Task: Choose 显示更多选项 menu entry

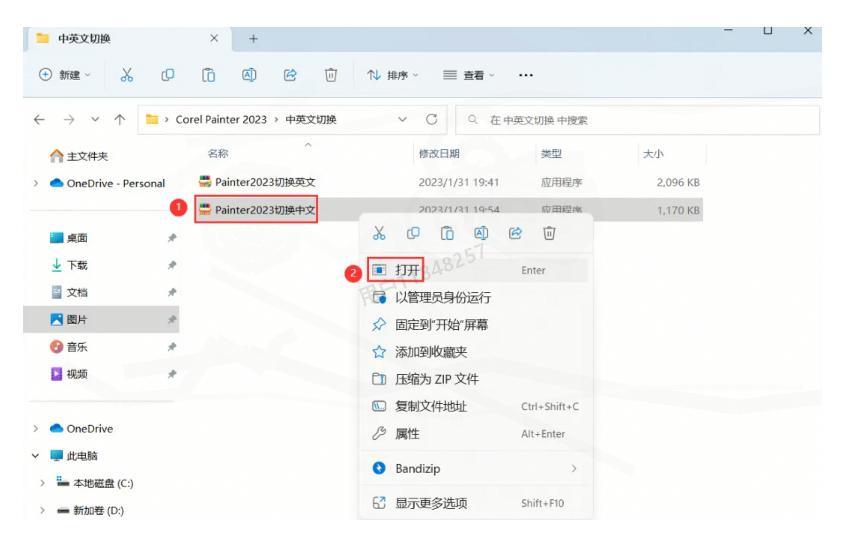Action: [476, 503]
